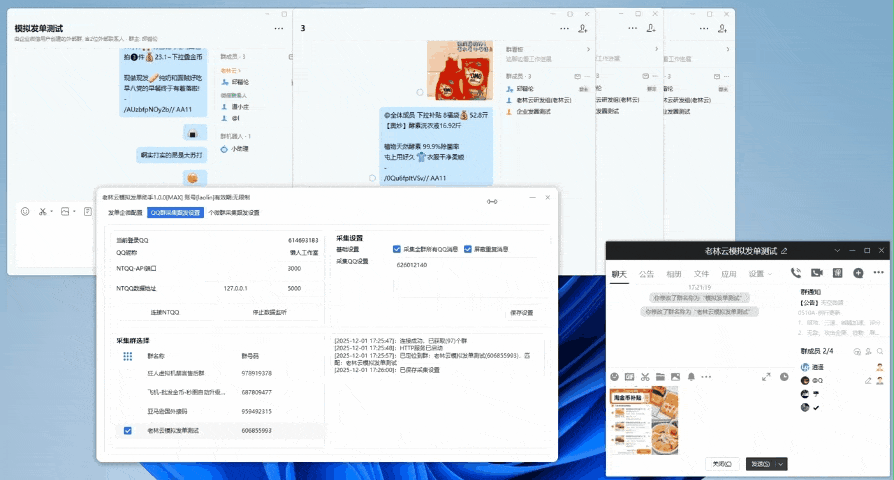Image resolution: width=894 pixels, height=480 pixels.
Task: Click the 停止数据监听 button
Action: click(x=270, y=312)
